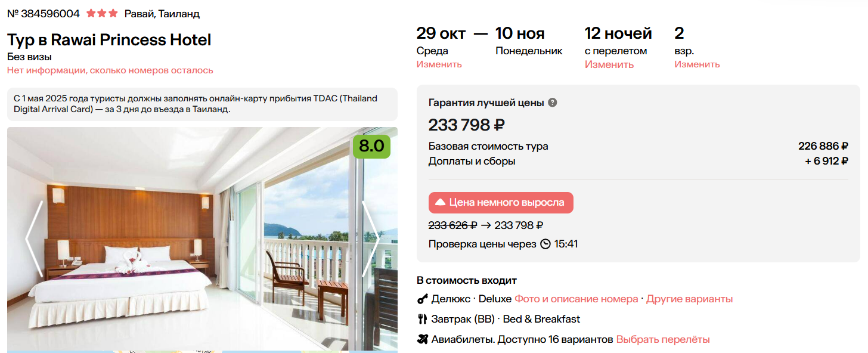Click the green 8.0 rating badge
This screenshot has width=868, height=353.
371,146
